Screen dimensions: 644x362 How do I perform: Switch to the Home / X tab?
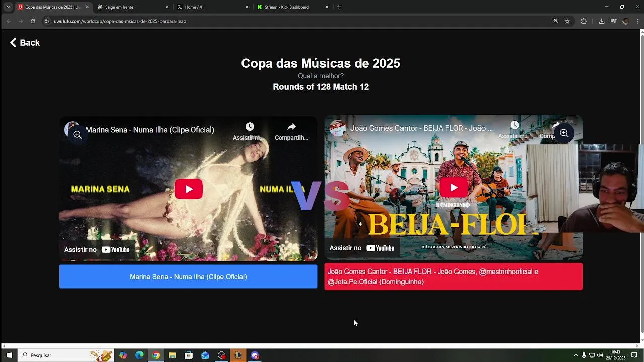coord(213,7)
